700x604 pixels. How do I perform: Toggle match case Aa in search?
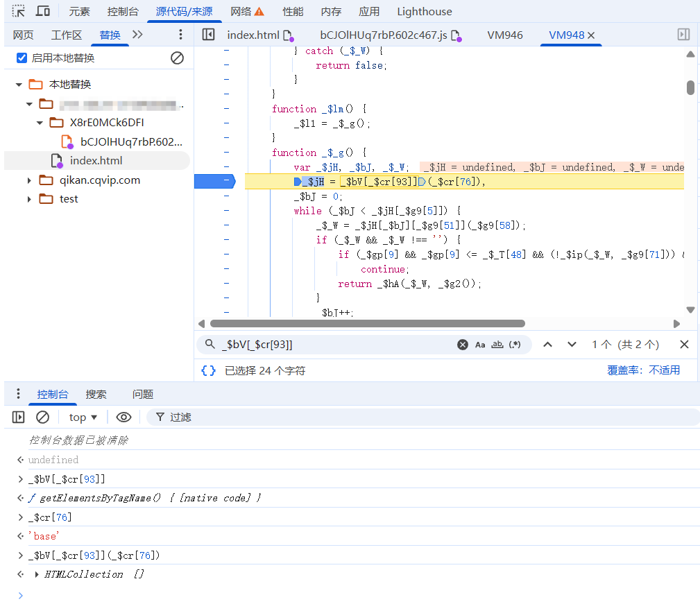click(480, 345)
